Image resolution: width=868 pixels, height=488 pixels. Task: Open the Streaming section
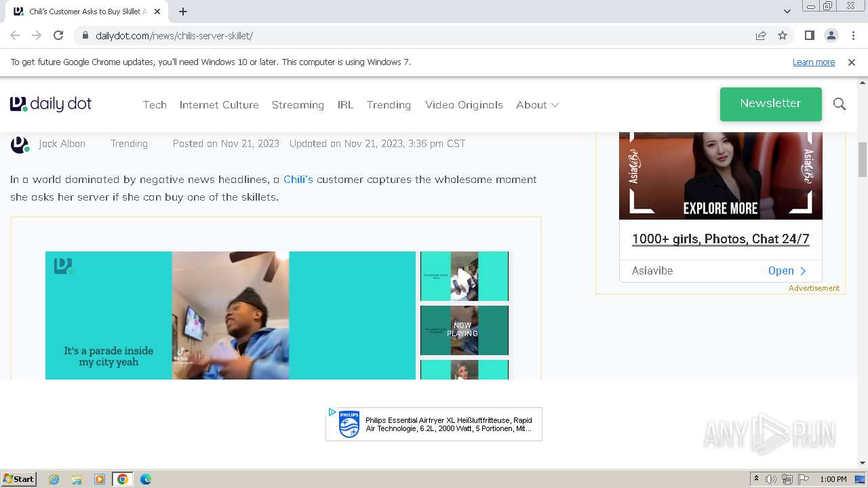pyautogui.click(x=298, y=105)
